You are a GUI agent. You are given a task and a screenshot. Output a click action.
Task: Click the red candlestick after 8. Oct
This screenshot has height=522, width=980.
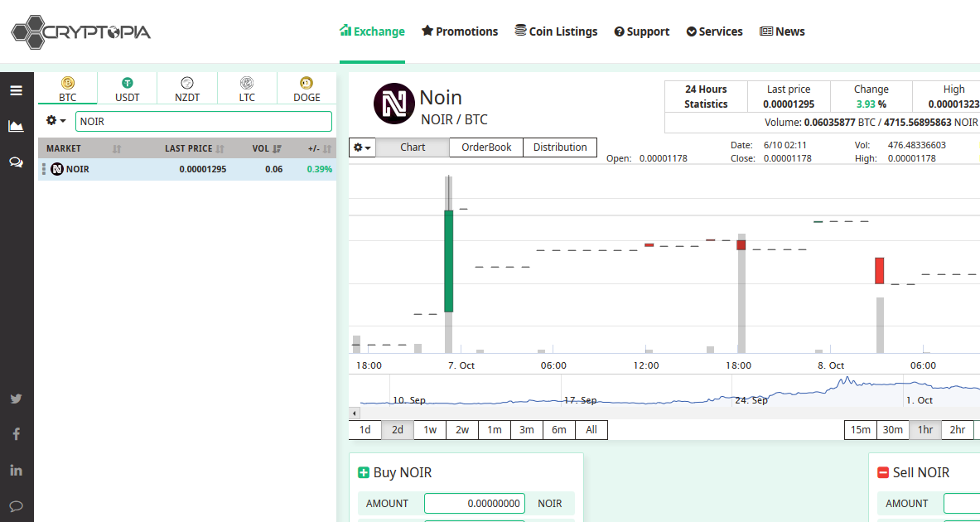pos(880,270)
